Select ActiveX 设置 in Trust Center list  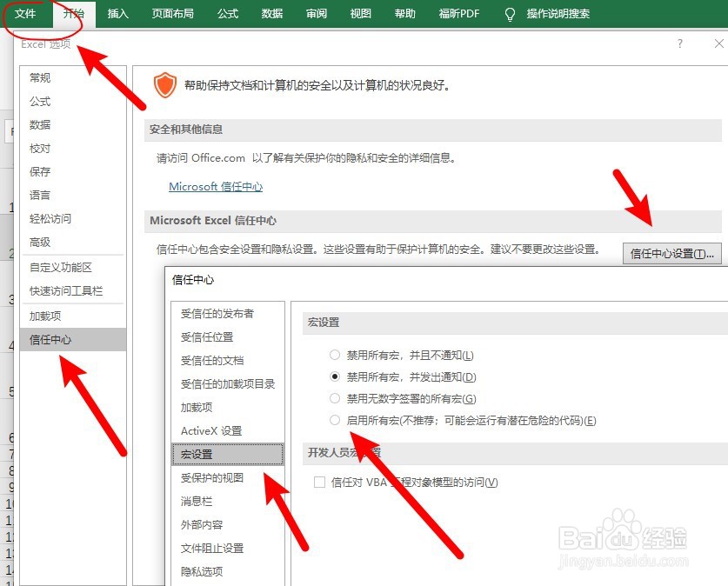(228, 431)
